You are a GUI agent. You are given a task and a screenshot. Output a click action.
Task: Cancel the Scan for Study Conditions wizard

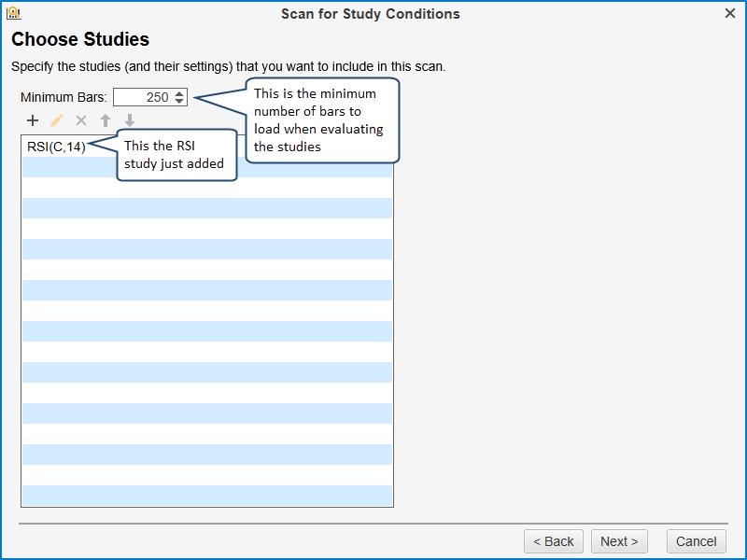point(697,541)
